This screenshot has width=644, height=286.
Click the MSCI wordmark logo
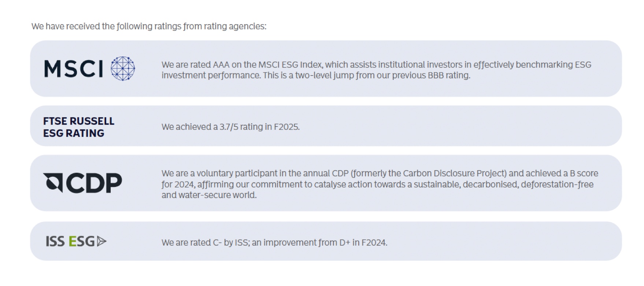pos(73,69)
